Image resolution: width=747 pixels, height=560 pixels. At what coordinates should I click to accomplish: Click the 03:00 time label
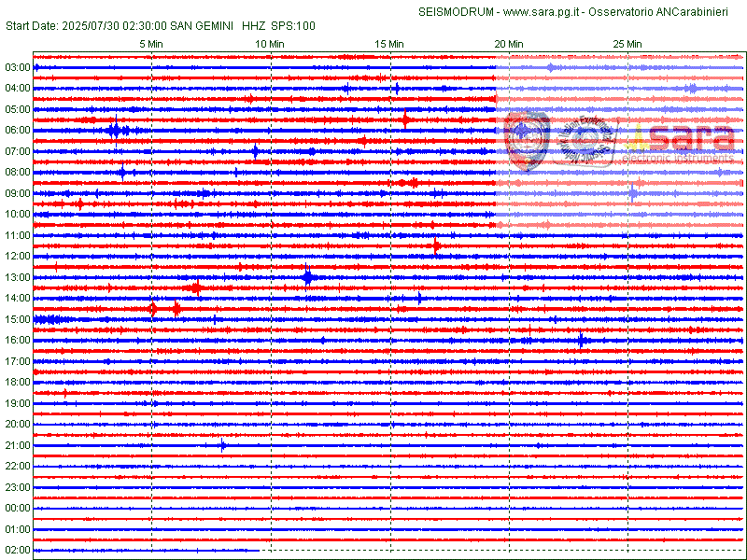(18, 67)
